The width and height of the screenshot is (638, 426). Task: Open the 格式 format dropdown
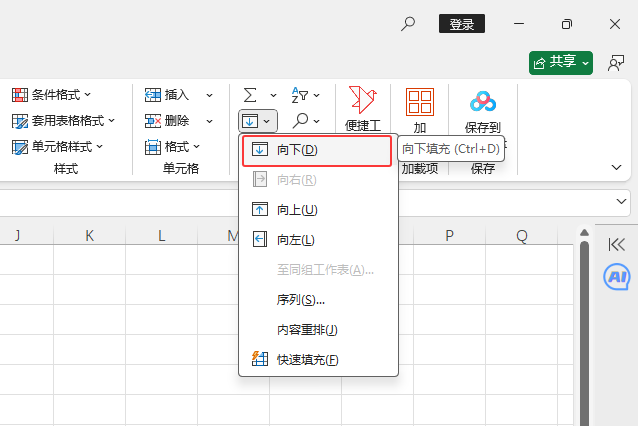click(x=173, y=147)
